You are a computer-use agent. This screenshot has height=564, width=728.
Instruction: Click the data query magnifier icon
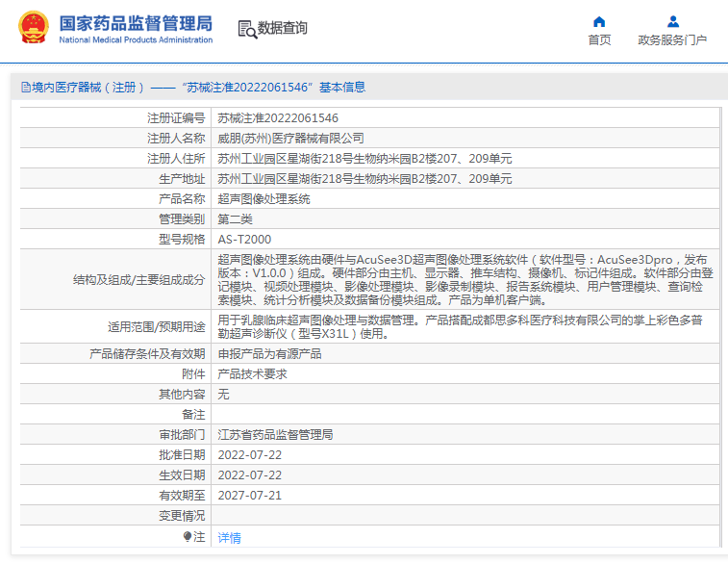tap(247, 29)
